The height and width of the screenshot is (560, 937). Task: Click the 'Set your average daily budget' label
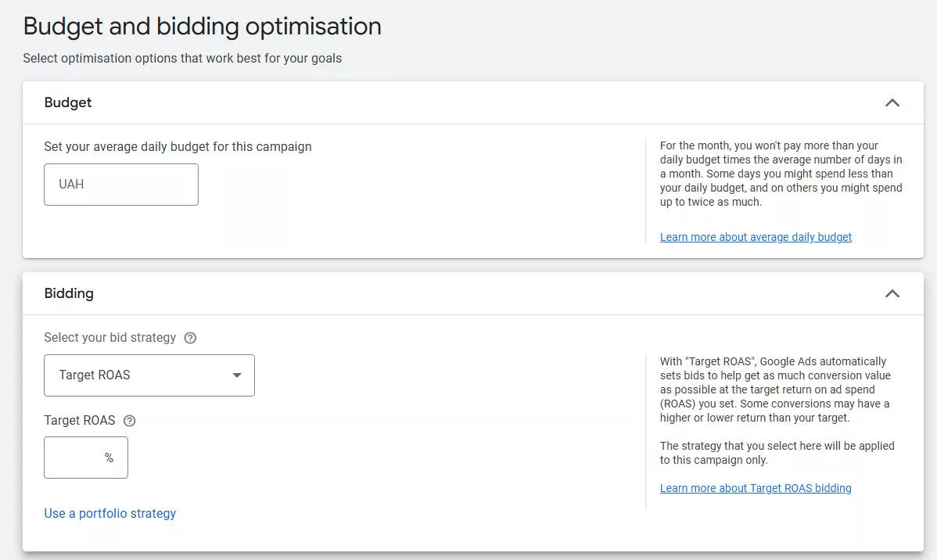click(x=178, y=146)
